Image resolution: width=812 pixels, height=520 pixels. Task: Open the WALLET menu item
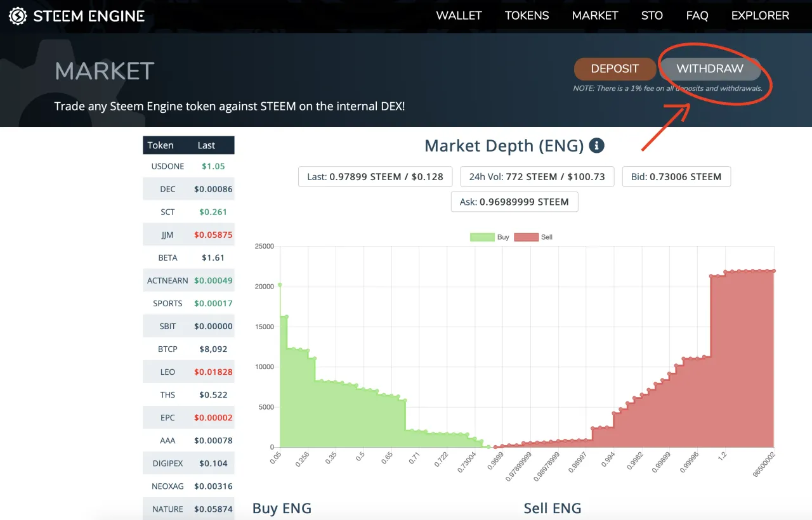[x=459, y=16]
